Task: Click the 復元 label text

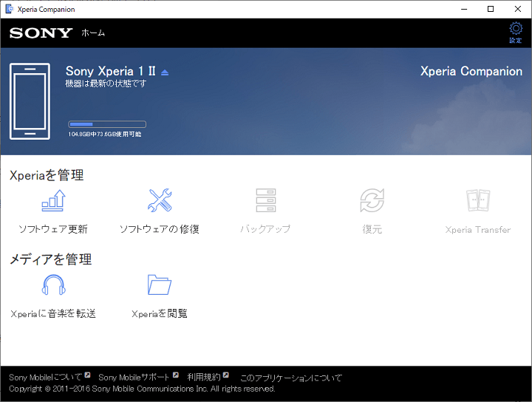Action: pos(372,229)
